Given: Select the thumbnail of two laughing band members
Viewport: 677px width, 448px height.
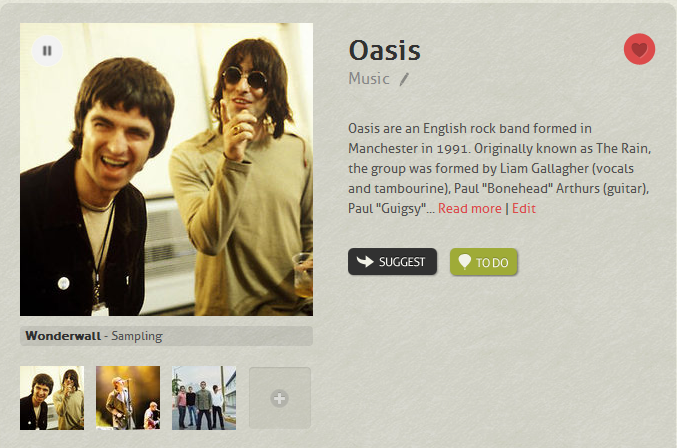Looking at the screenshot, I should tap(52, 398).
